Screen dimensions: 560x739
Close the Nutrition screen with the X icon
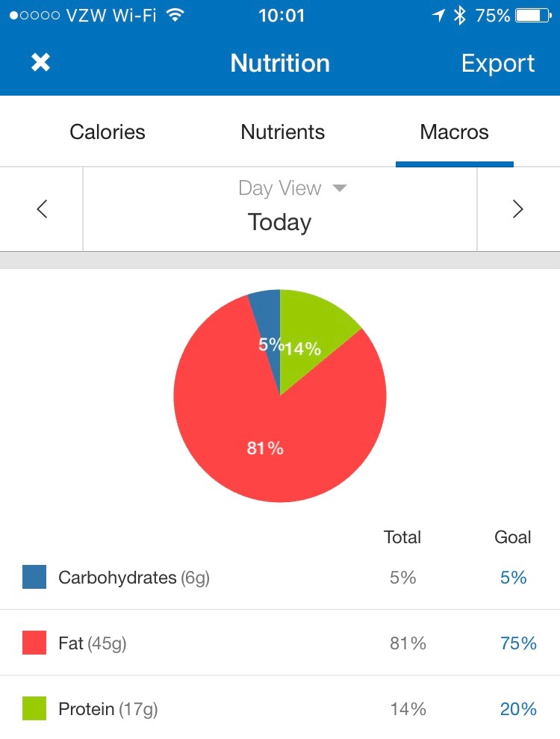click(40, 63)
